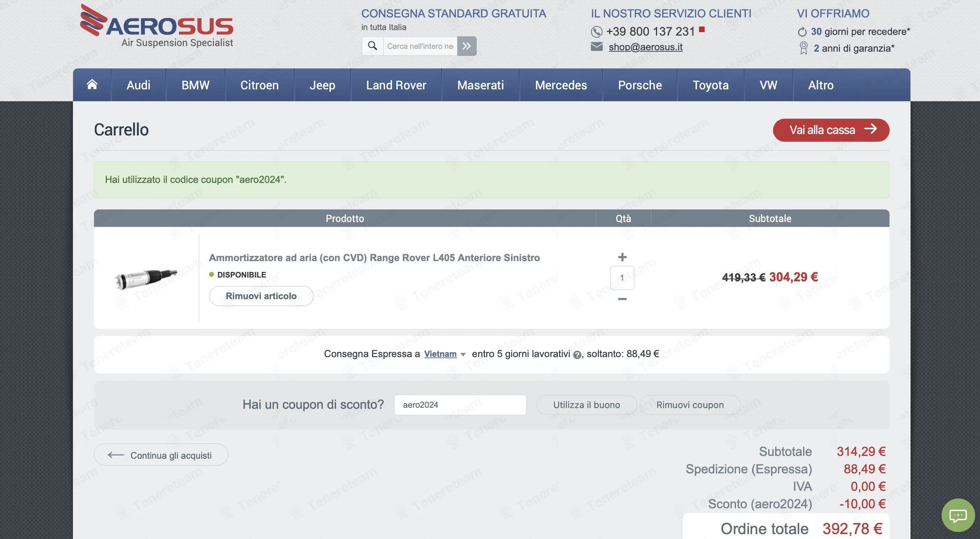Viewport: 980px width, 539px height.
Task: Open the Altro menu
Action: point(821,85)
